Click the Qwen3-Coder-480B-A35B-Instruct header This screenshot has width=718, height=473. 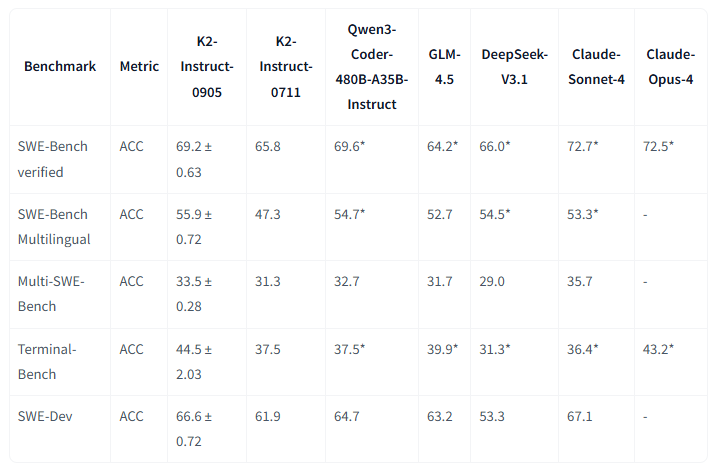(x=367, y=66)
